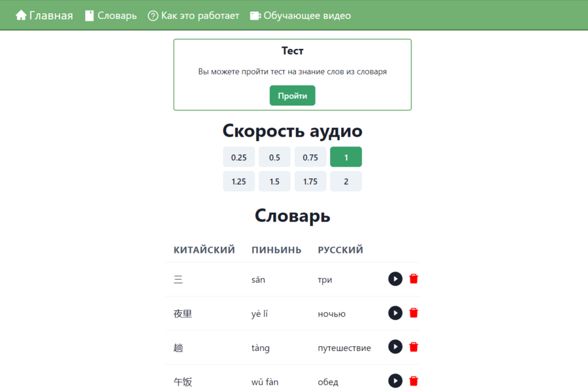This screenshot has width=588, height=392.
Task: Delete the обед word entry
Action: click(414, 381)
